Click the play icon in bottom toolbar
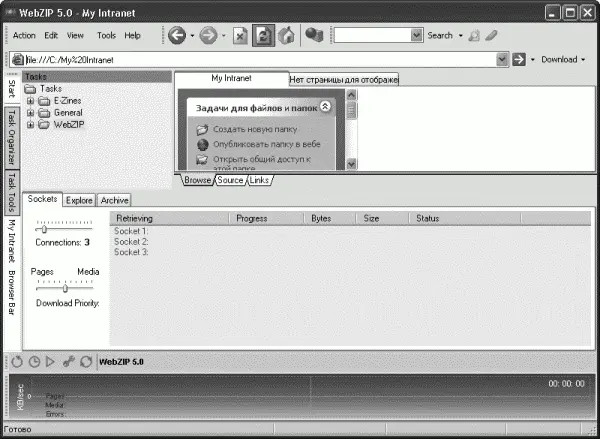600x439 pixels. tap(50, 361)
